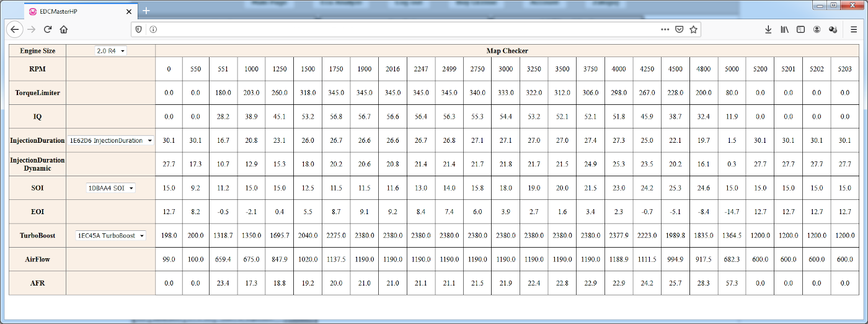
Task: Select the EDCMasterHP tab
Action: pos(81,11)
